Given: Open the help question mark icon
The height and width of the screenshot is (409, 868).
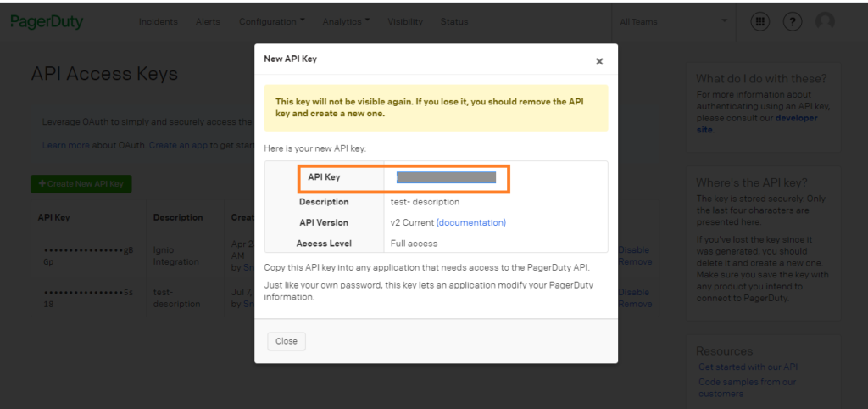Looking at the screenshot, I should point(793,22).
